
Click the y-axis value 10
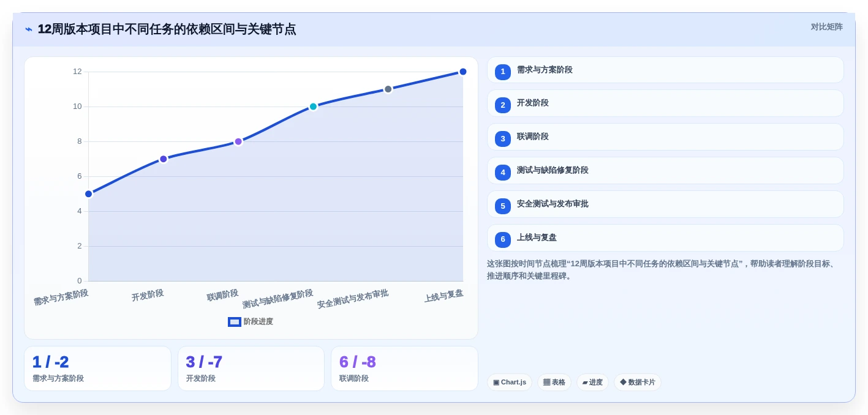point(77,107)
